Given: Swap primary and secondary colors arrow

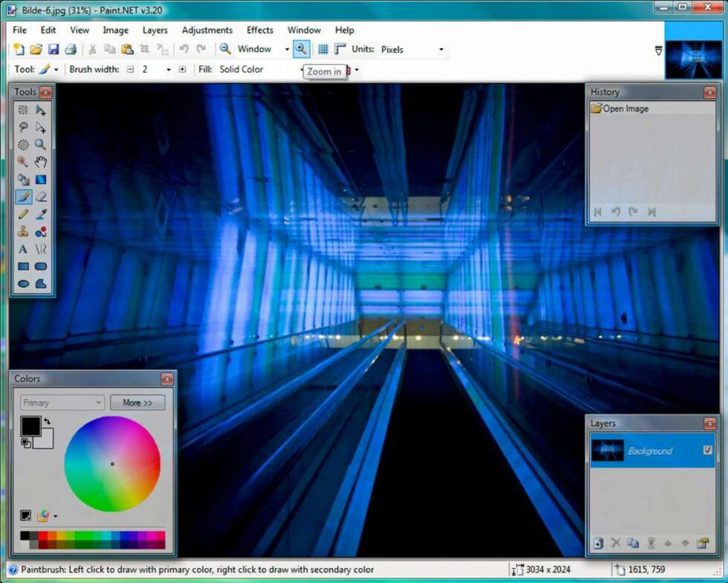Looking at the screenshot, I should 48,422.
